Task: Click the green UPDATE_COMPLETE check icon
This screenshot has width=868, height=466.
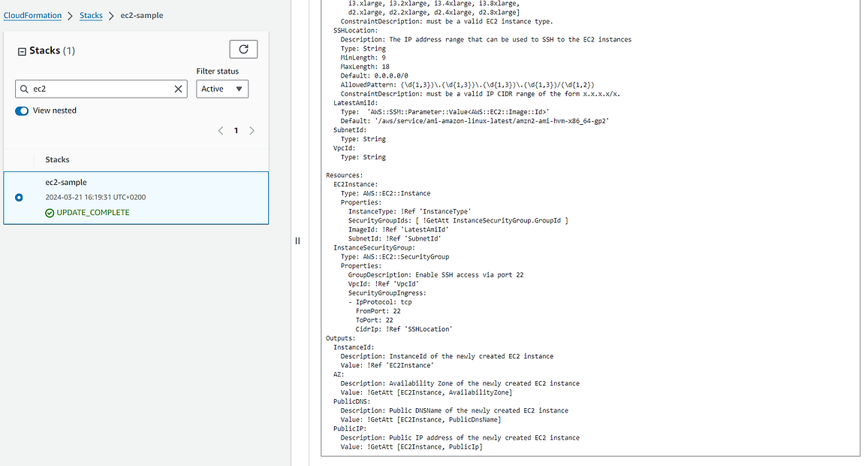Action: pos(50,213)
